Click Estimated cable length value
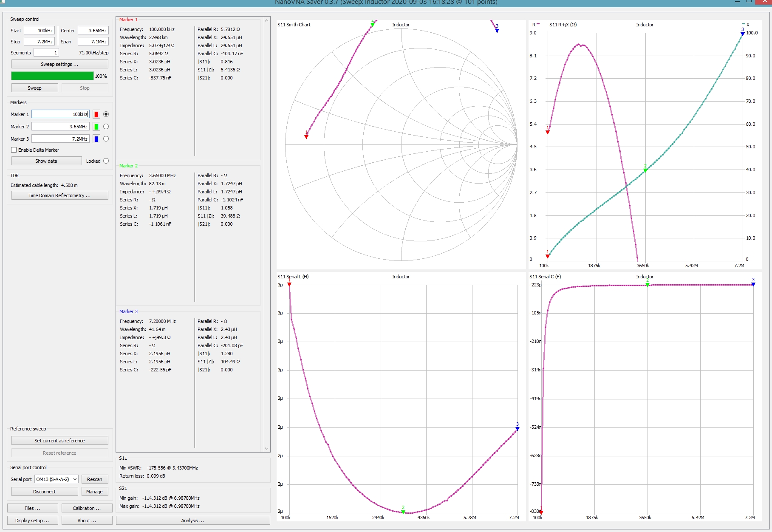 (x=69, y=185)
